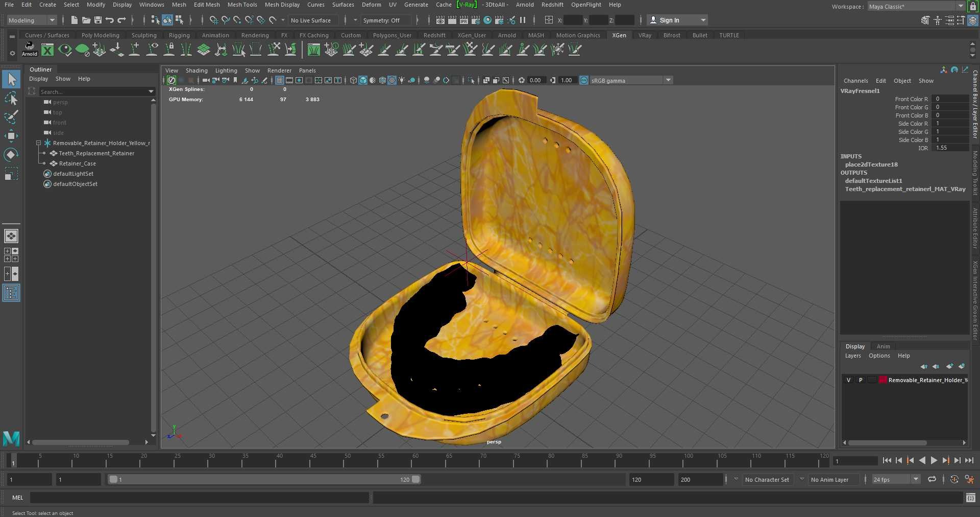The height and width of the screenshot is (517, 980).
Task: Open the Modeling menu set dropdown
Action: (x=32, y=20)
